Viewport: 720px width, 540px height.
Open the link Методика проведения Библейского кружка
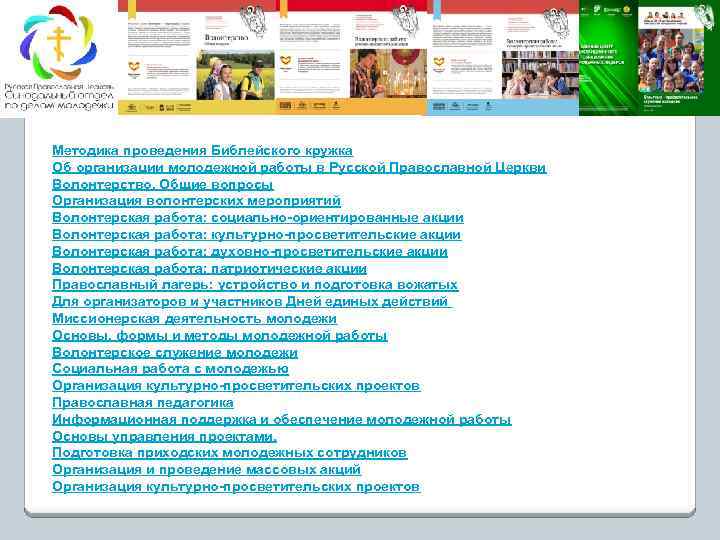click(x=202, y=151)
